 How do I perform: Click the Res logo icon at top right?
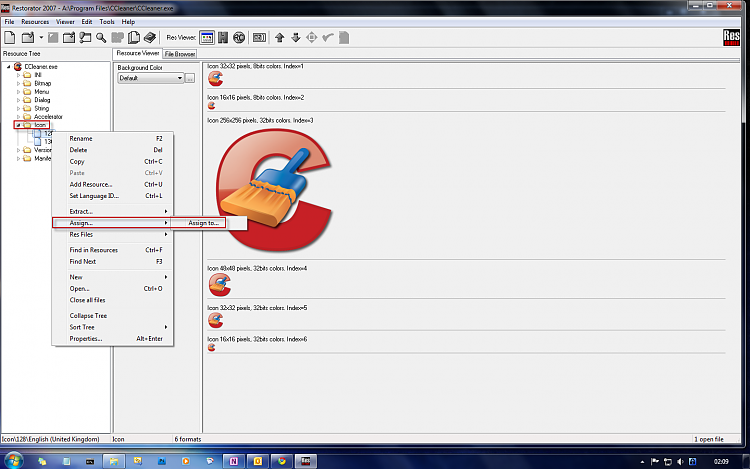(x=731, y=37)
